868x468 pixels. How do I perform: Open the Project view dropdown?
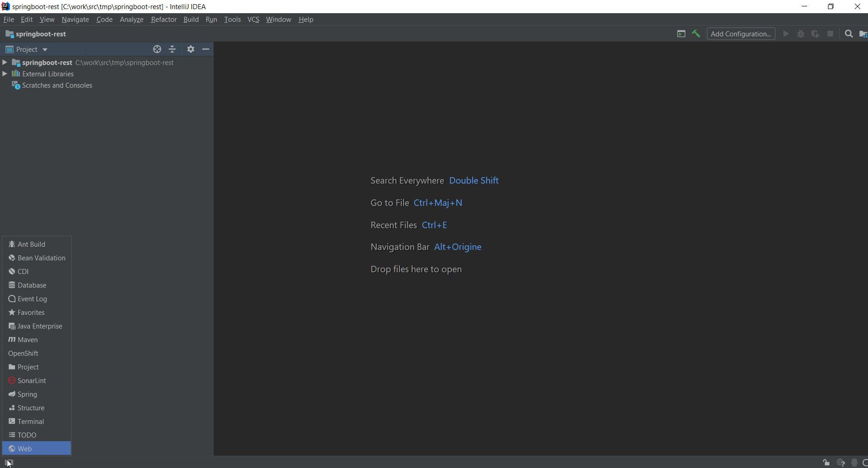click(45, 50)
